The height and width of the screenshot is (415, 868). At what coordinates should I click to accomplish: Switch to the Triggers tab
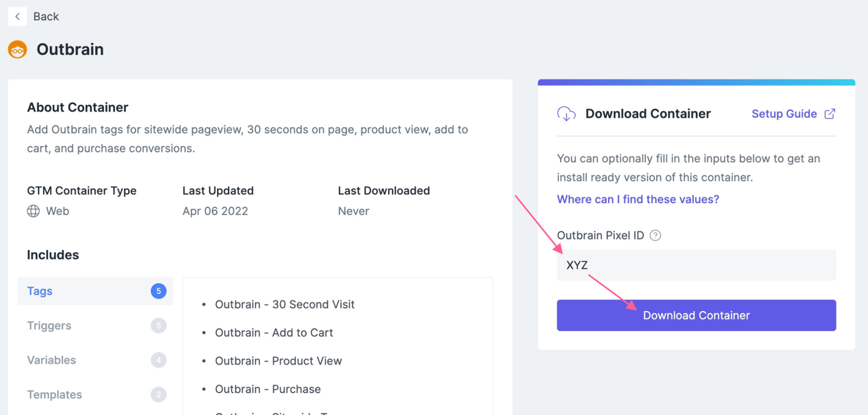pos(95,325)
